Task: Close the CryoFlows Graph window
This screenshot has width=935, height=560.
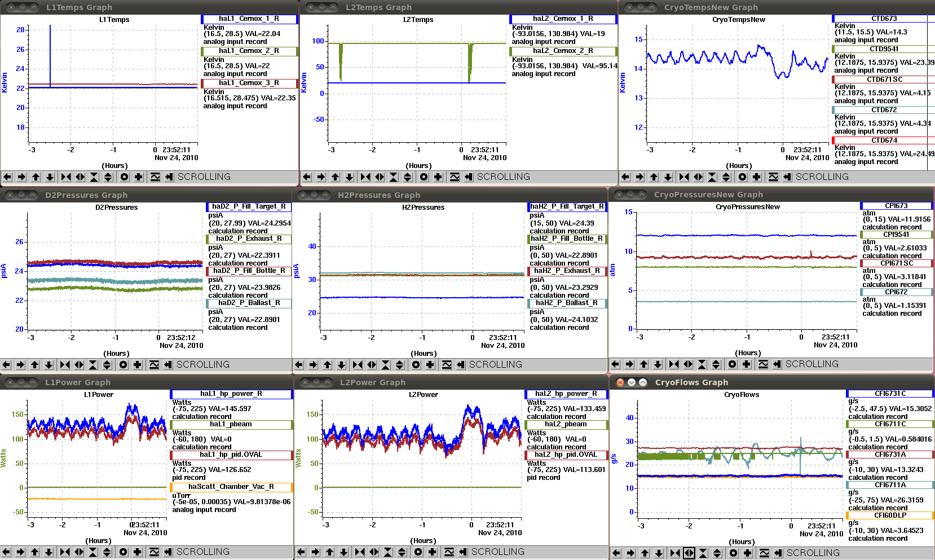Action: [620, 382]
